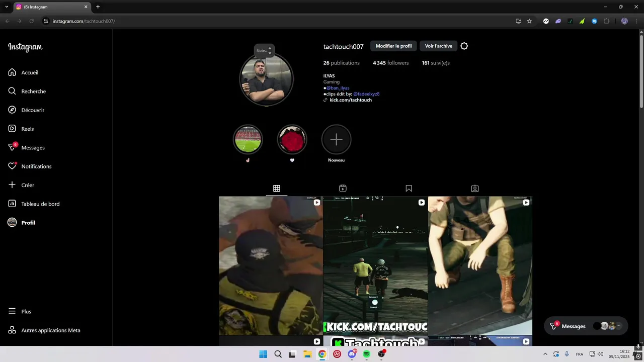Open Discord from the taskbar

(x=352, y=354)
